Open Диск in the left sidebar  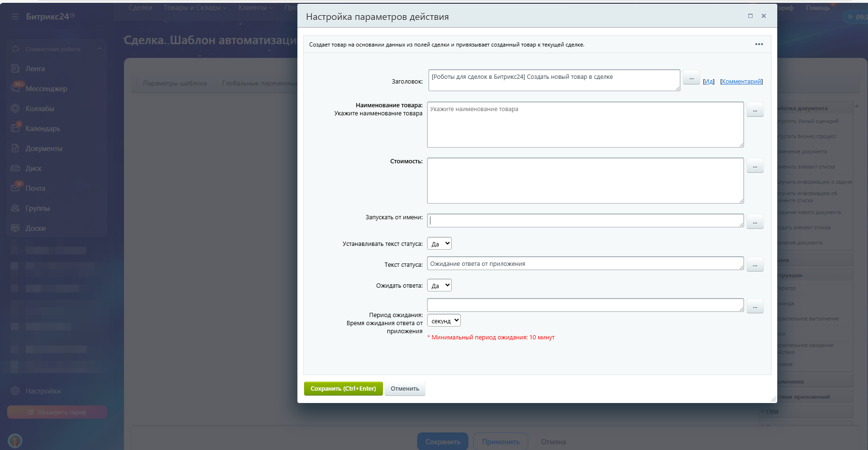click(33, 169)
